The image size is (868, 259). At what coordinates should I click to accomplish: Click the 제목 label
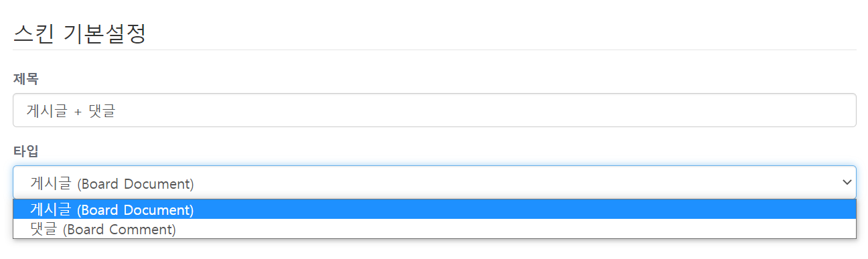tap(26, 79)
